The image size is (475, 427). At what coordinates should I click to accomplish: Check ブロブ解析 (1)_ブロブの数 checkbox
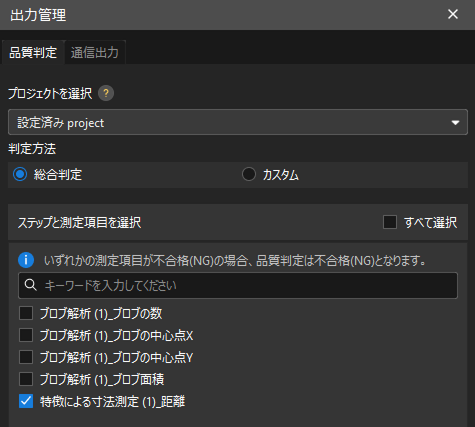(26, 313)
